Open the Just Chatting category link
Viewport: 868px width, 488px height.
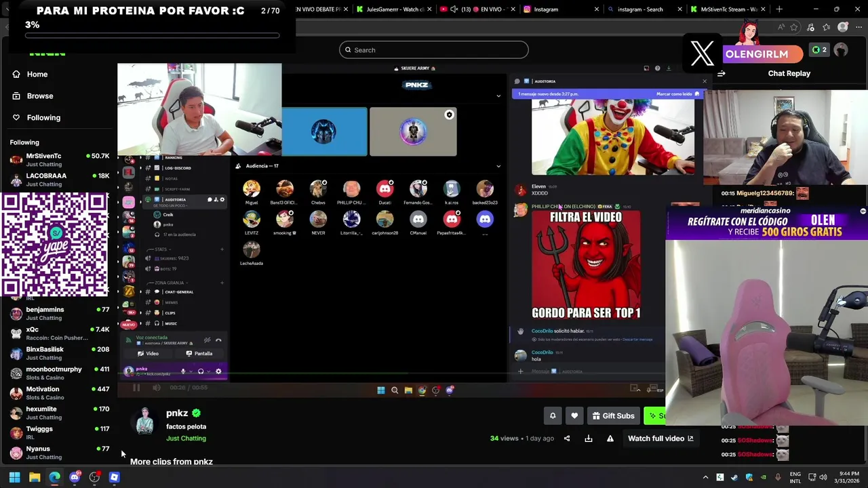186,439
